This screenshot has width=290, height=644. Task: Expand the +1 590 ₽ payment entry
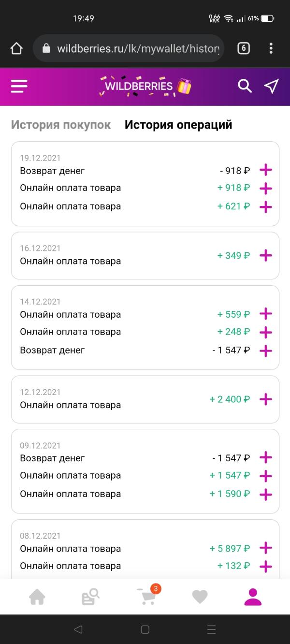pos(266,494)
